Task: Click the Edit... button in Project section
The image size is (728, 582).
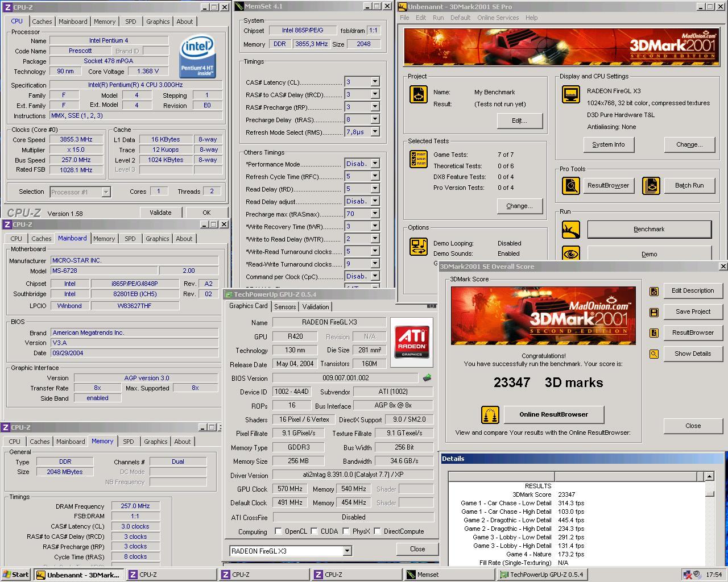Action: pos(519,120)
